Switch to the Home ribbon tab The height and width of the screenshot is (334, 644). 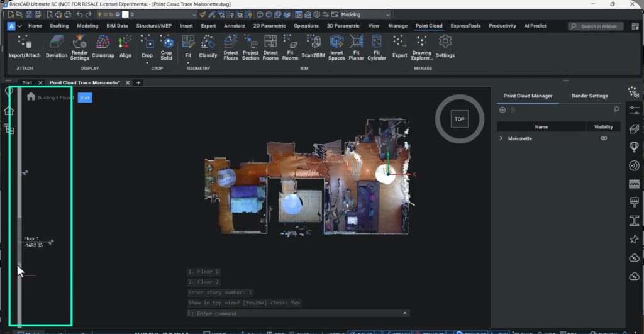coord(35,26)
